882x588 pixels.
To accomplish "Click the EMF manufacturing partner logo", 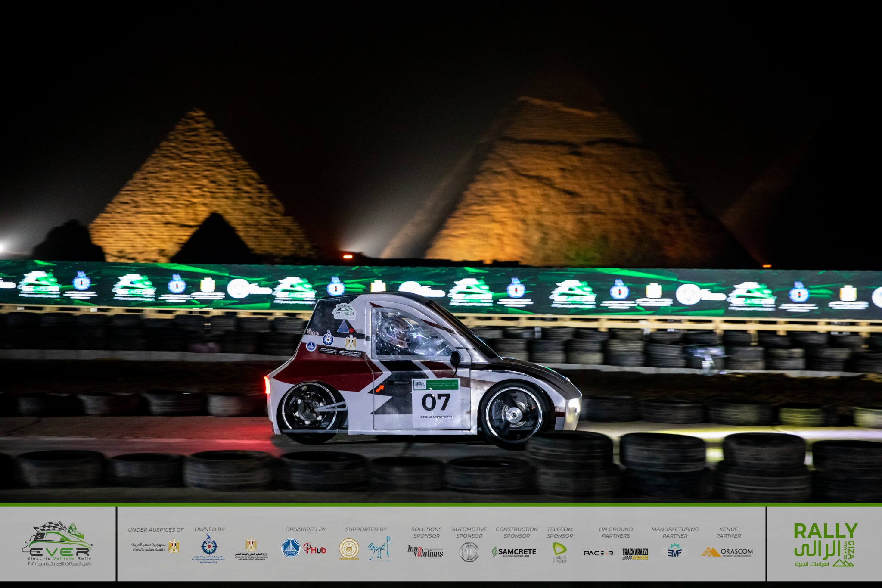I will click(674, 551).
